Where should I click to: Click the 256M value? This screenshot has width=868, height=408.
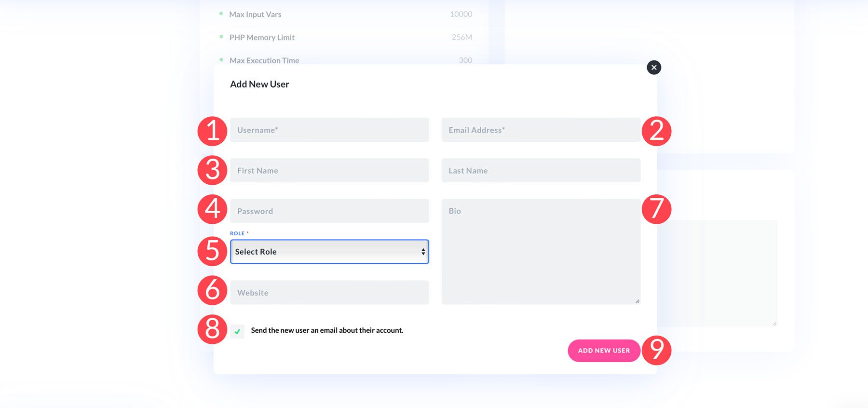pyautogui.click(x=462, y=37)
